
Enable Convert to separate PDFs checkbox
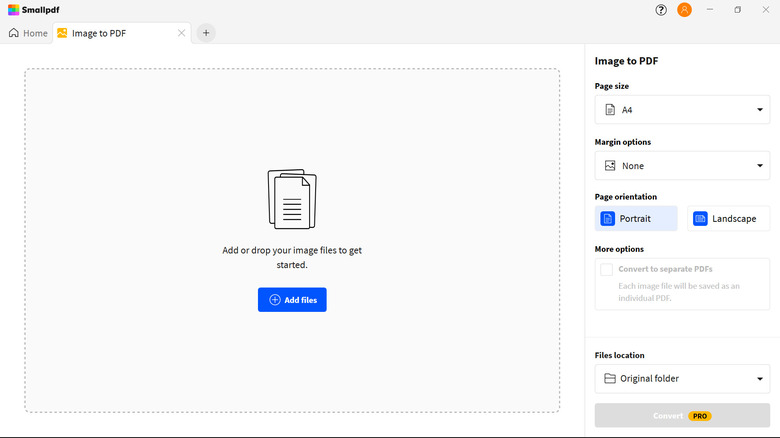[x=606, y=269]
